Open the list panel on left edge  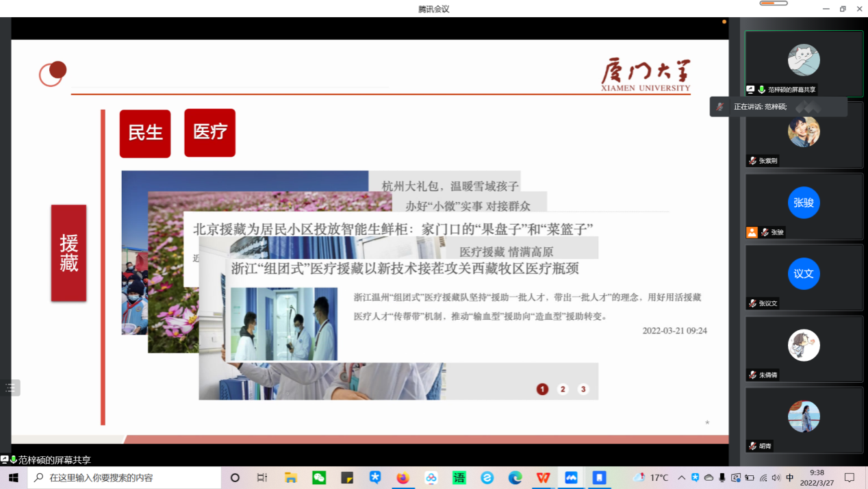[10, 388]
